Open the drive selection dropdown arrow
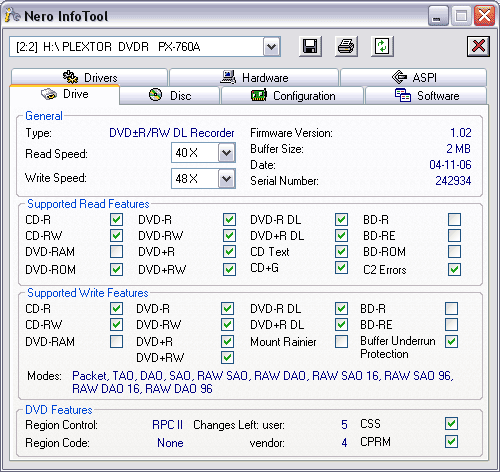 click(x=272, y=47)
